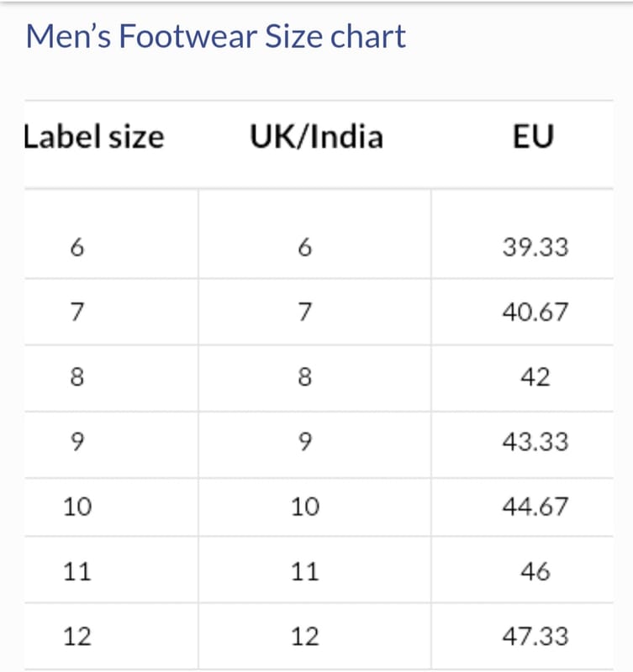The width and height of the screenshot is (633, 672).
Task: Click label size 8 in Label size column
Action: 77,377
